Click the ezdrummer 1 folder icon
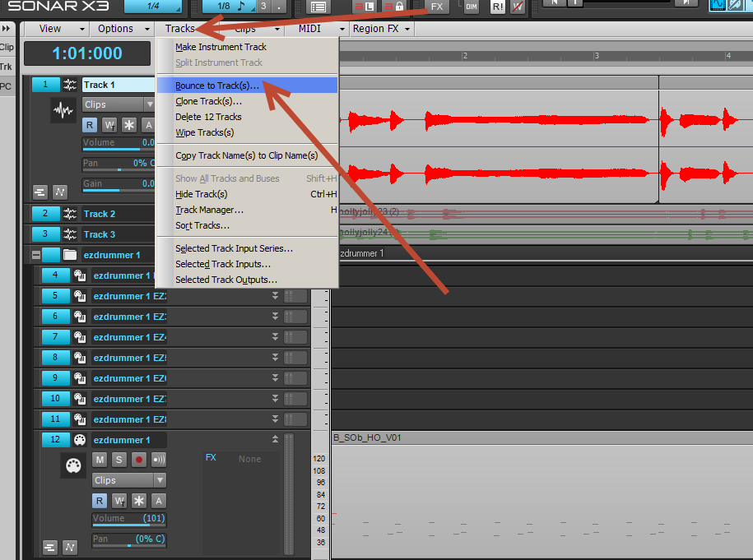 70,255
